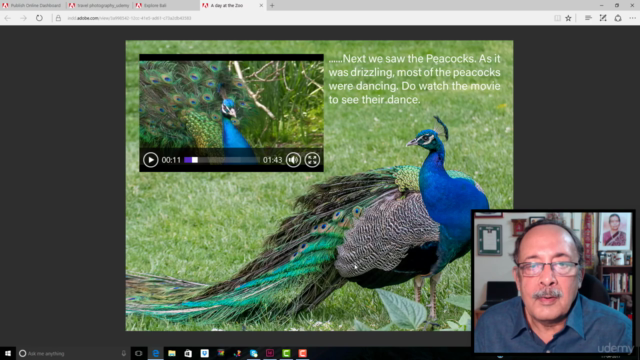The width and height of the screenshot is (640, 360).
Task: Mute the peacock video audio
Action: point(293,160)
